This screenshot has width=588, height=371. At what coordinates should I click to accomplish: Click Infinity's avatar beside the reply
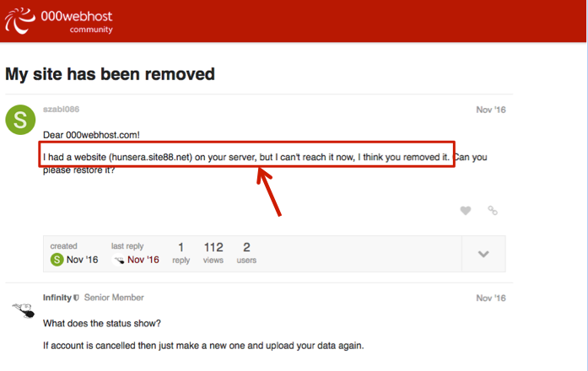22,310
